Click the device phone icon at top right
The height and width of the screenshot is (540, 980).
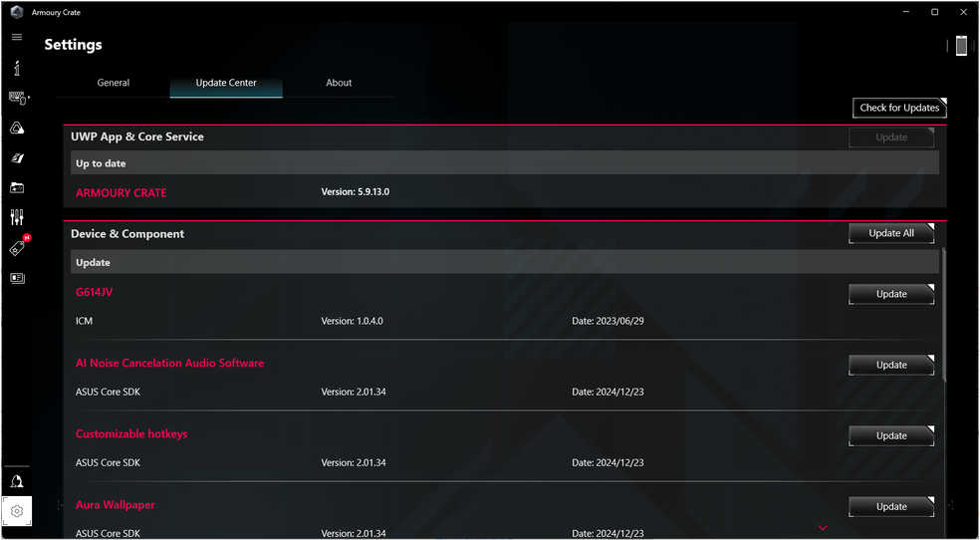click(961, 46)
